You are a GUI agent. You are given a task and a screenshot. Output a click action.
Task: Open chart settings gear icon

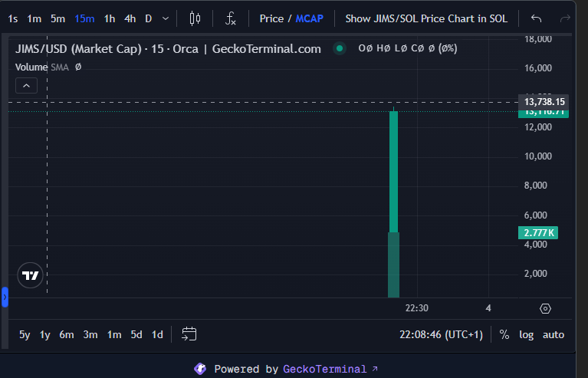[x=545, y=309]
